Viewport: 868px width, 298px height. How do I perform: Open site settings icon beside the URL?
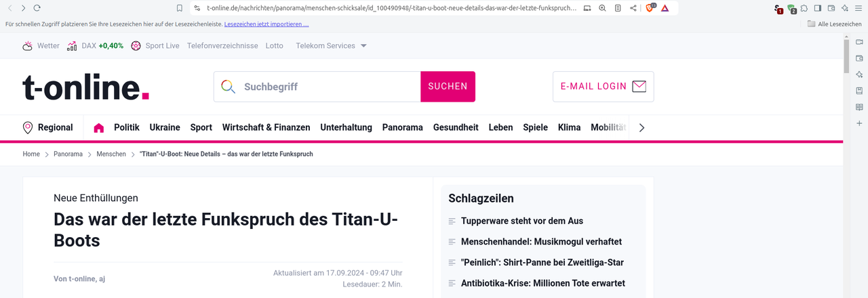pos(197,8)
